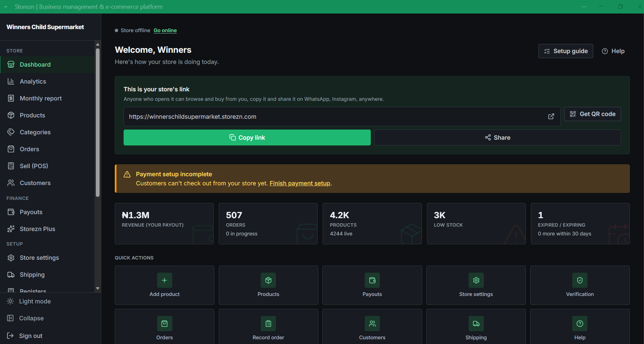644x344 pixels.
Task: Click the Help quick action question icon
Action: (x=580, y=324)
